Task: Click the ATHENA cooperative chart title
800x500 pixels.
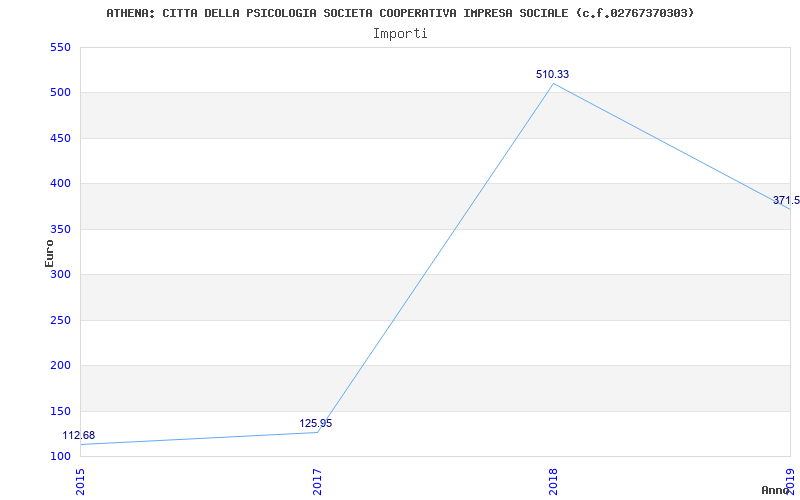Action: click(400, 13)
